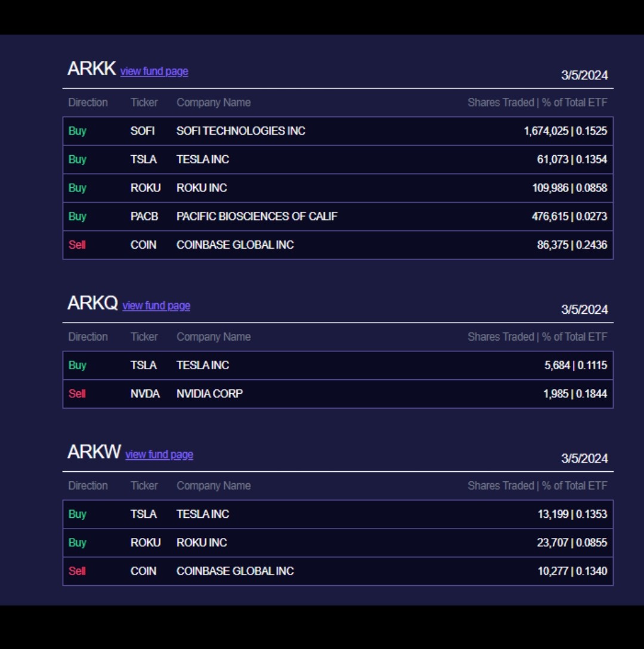Click the ARKQ section date 3/5/2024
This screenshot has height=649, width=644.
tap(584, 310)
